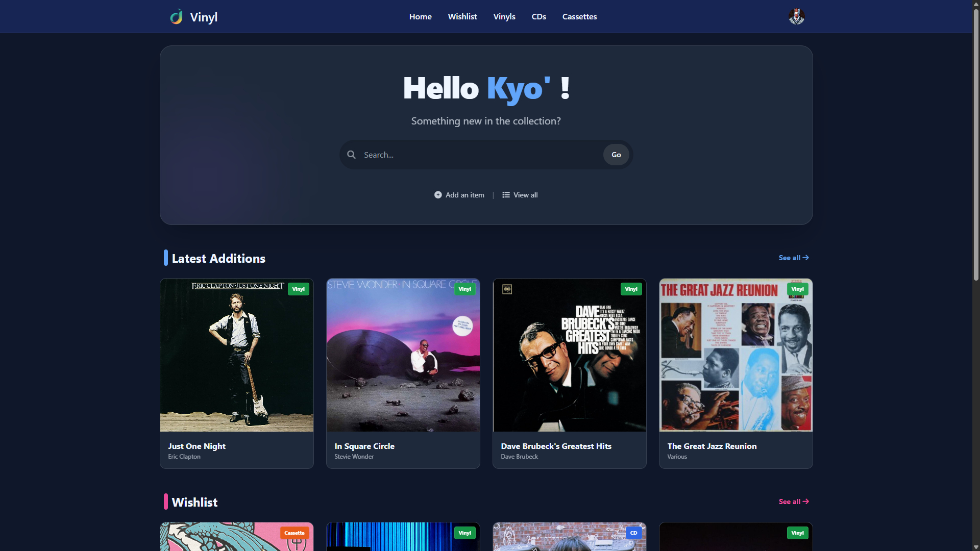Open the first wishlist cassette cover
The width and height of the screenshot is (980, 551).
coord(237,537)
